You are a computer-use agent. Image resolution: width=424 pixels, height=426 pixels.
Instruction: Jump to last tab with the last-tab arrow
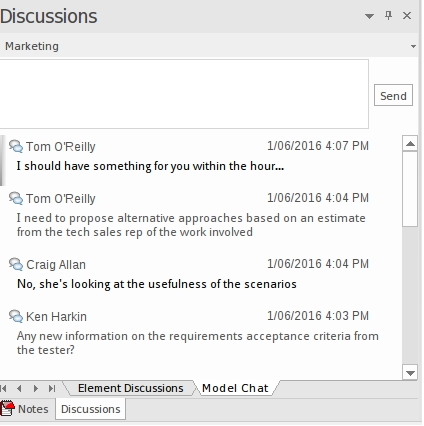coord(52,388)
